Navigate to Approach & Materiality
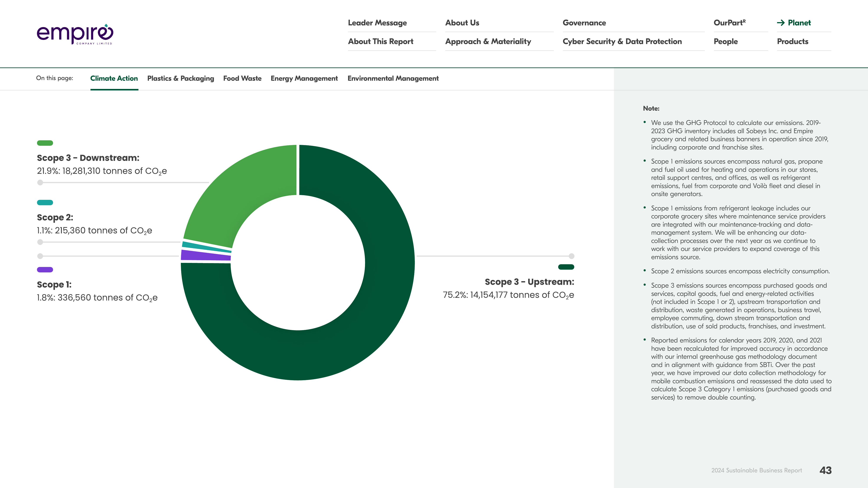Screen dimensions: 868x488 [488, 41]
